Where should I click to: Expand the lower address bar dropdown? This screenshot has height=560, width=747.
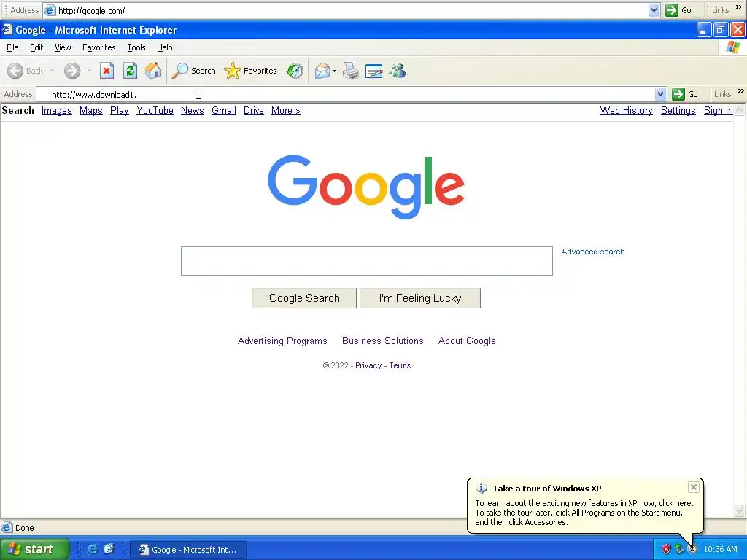[x=660, y=94]
